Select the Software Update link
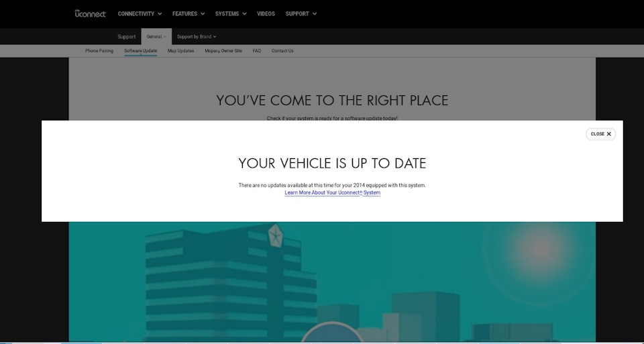Viewport: 644px width, 344px height. pyautogui.click(x=140, y=51)
